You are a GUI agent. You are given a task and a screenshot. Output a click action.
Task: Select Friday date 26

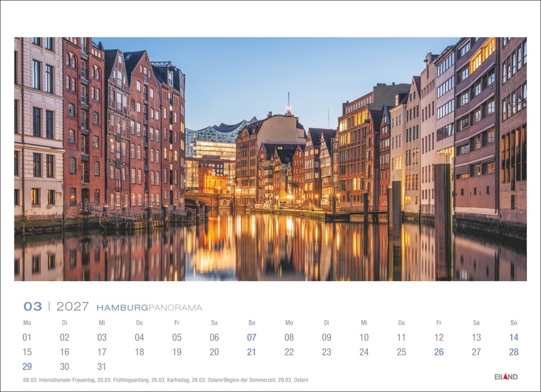point(439,352)
